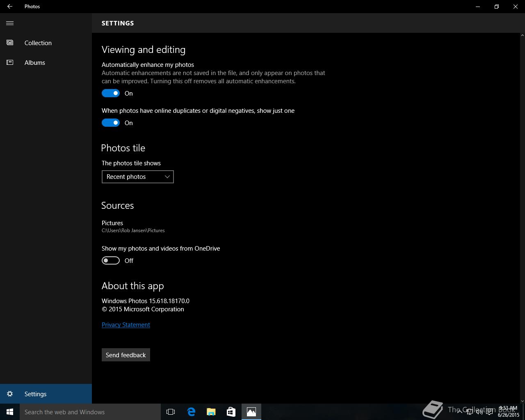Click the Photos app taskbar icon
525x420 pixels.
[x=251, y=412]
